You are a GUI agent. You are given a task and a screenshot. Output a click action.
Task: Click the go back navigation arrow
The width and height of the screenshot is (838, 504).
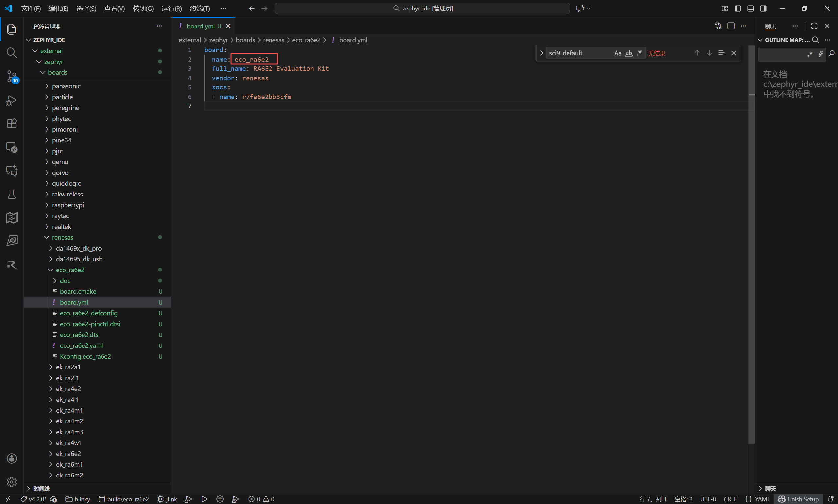251,9
